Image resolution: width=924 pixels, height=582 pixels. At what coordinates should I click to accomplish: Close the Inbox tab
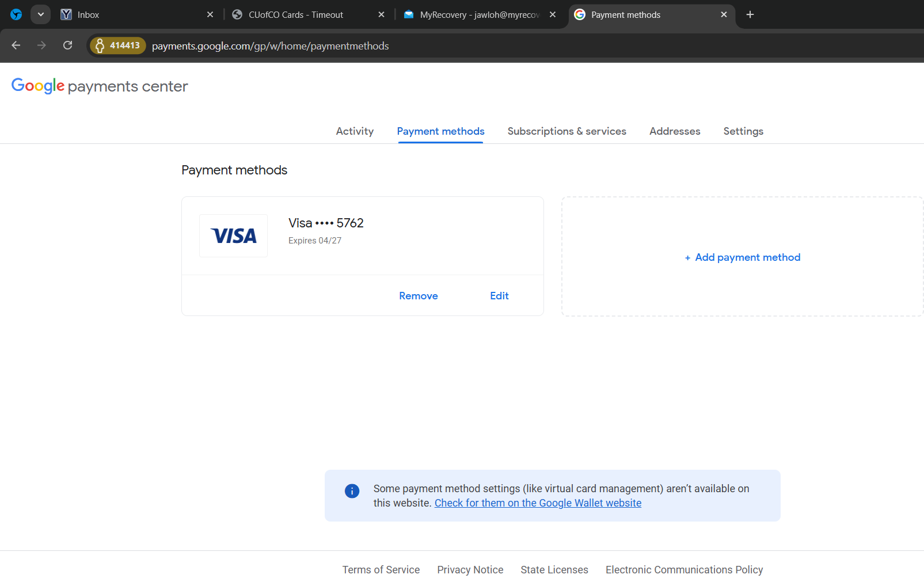[x=210, y=14]
